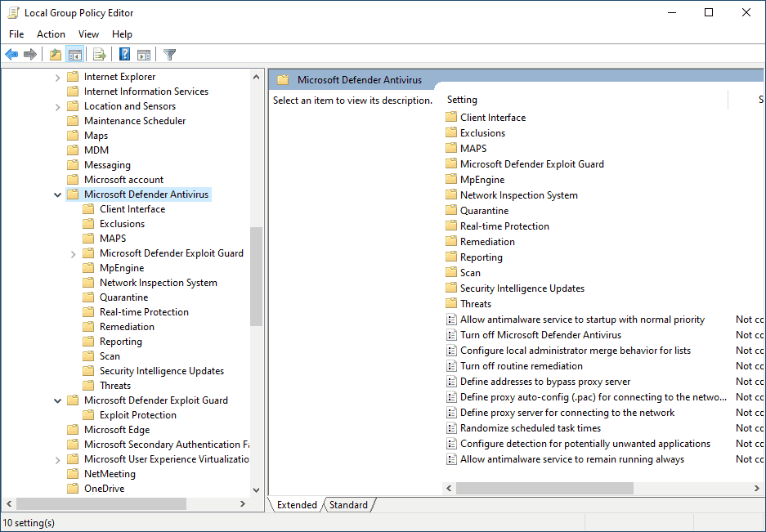Click the Up one level folder icon
Image resolution: width=766 pixels, height=532 pixels.
(x=56, y=54)
